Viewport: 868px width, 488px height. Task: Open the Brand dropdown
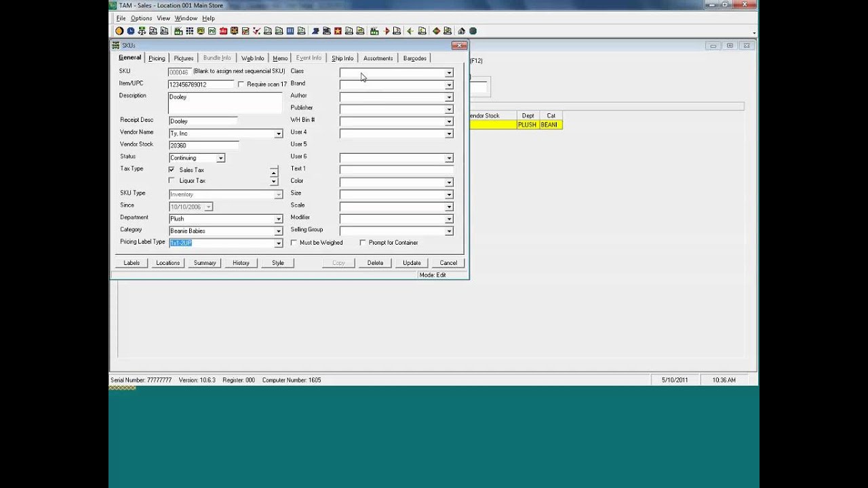pos(449,85)
